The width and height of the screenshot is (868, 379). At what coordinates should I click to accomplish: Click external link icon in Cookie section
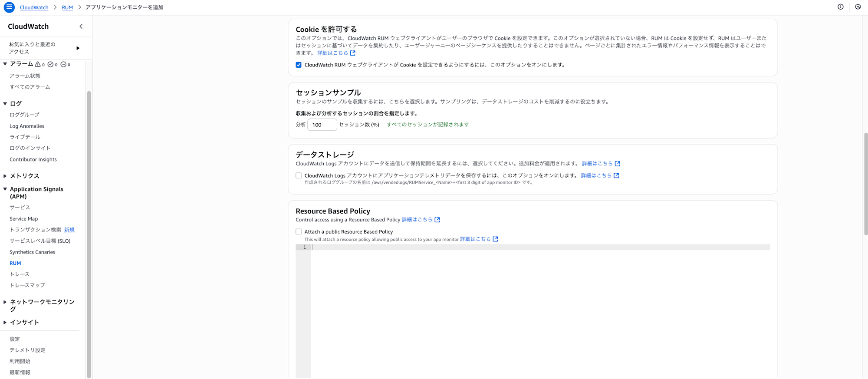pyautogui.click(x=353, y=53)
